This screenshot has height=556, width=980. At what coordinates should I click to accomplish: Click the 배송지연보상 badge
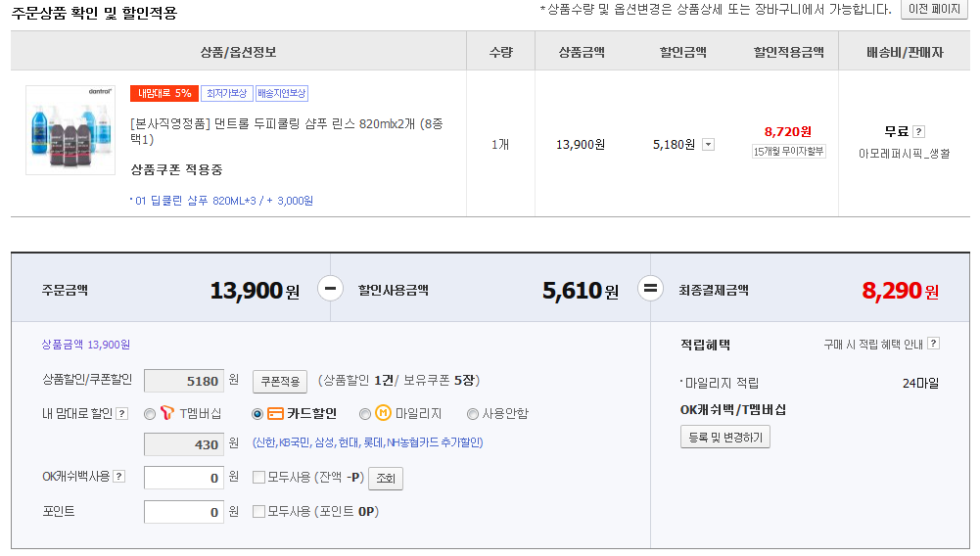282,94
